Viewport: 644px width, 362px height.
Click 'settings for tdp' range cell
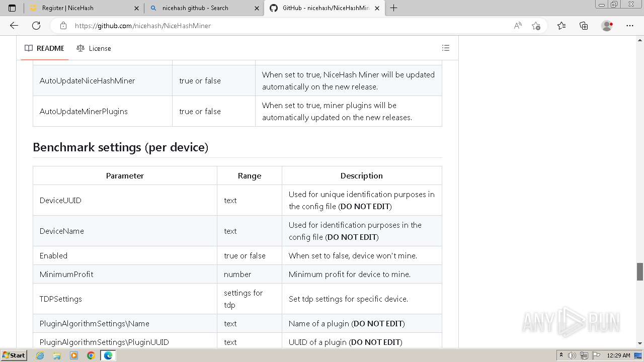[250, 299]
